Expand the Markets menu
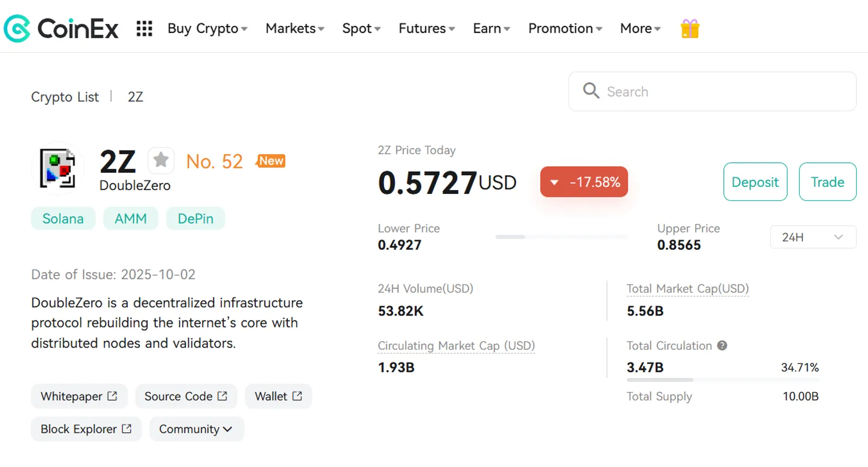Image resolution: width=868 pixels, height=467 pixels. click(x=295, y=28)
